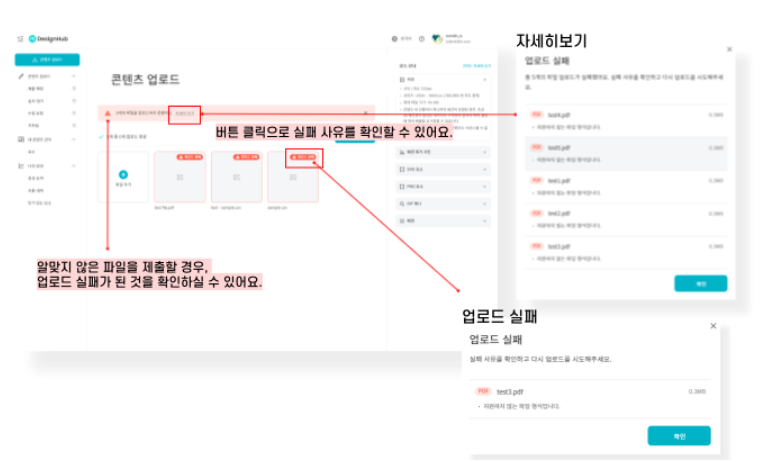Select test5.pdf row in failure list dialog
This screenshot has width=765, height=462.
coord(626,154)
